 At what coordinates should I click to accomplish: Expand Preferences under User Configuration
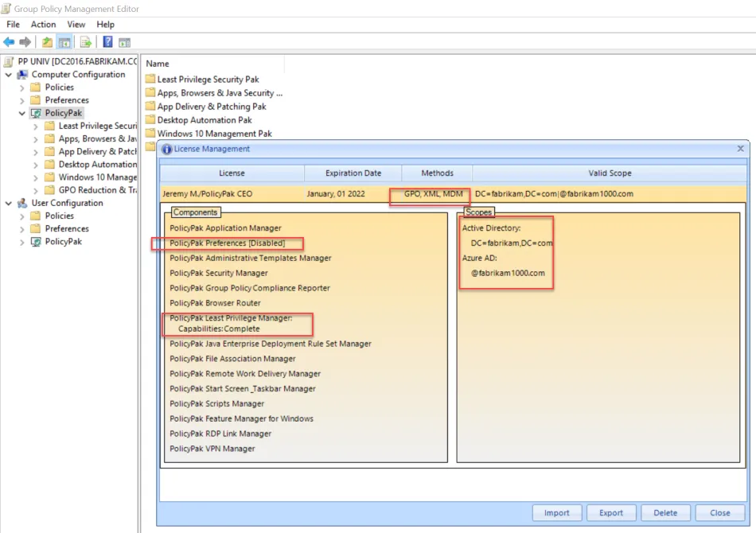[x=21, y=230]
